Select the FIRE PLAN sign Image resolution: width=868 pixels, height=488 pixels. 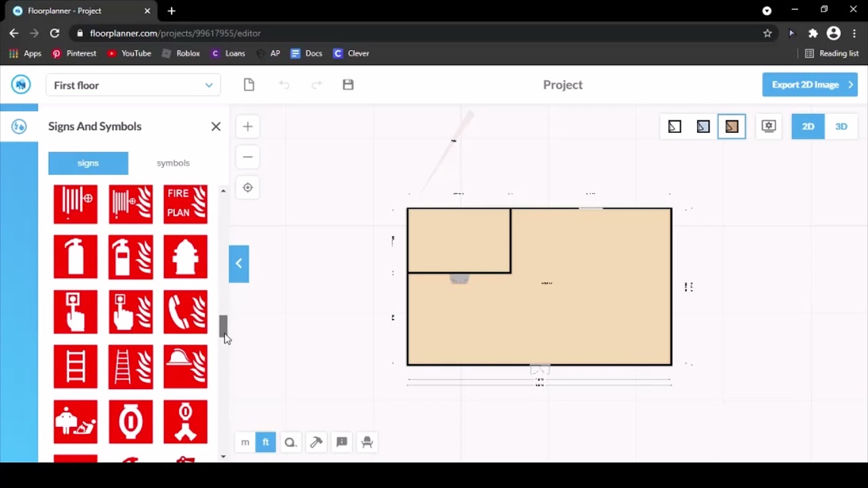[x=185, y=204]
